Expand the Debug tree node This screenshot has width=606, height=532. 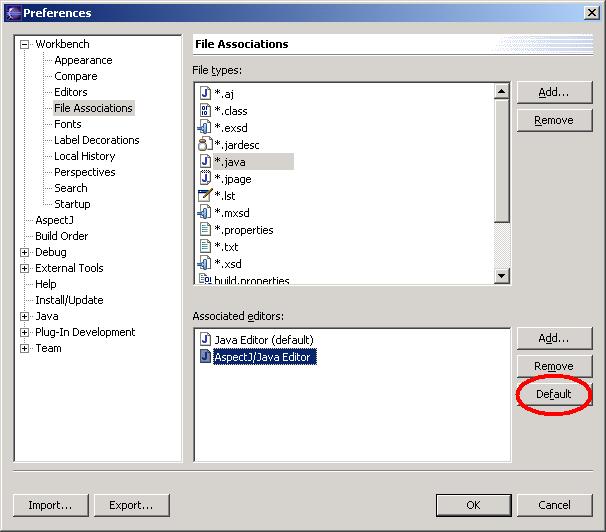(24, 252)
